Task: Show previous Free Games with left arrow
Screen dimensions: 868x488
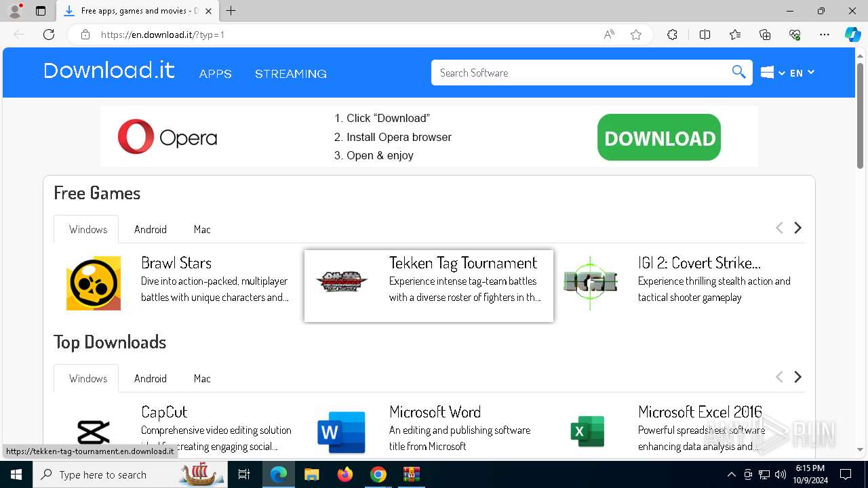Action: pyautogui.click(x=779, y=228)
